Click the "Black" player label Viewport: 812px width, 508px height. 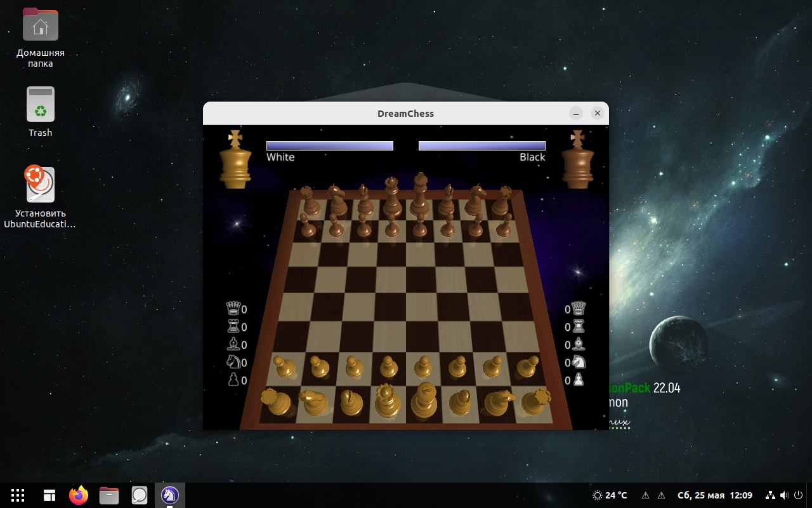(532, 157)
